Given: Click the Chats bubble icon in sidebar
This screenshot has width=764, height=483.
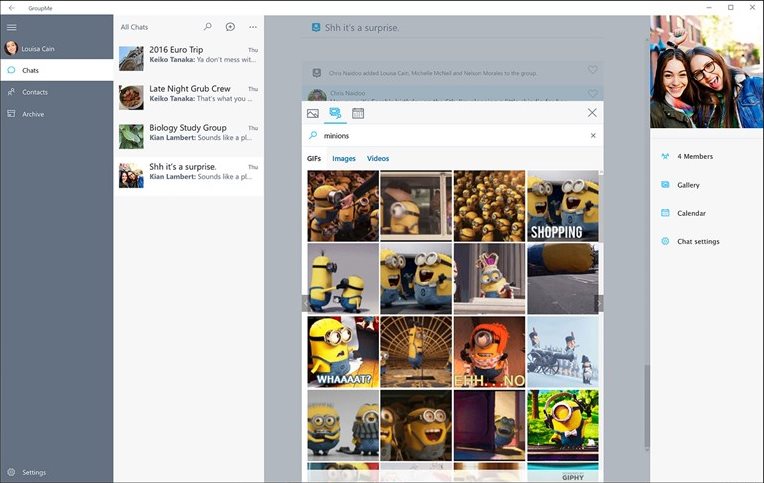Looking at the screenshot, I should point(11,70).
